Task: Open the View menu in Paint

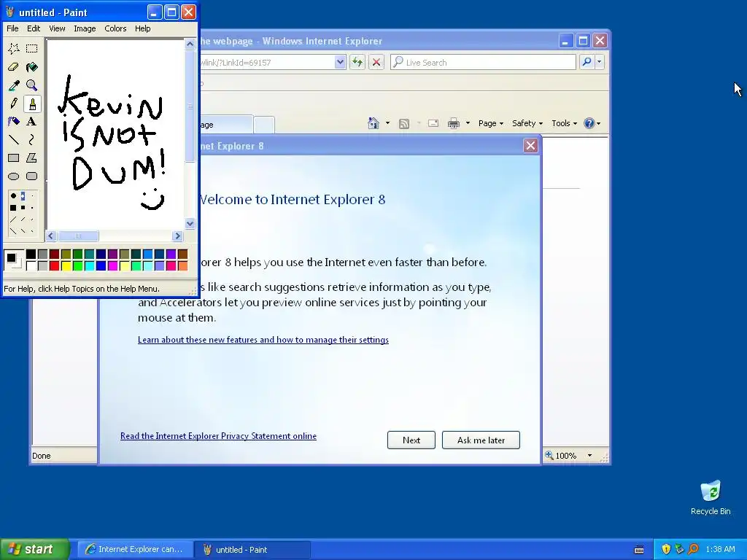Action: click(57, 28)
